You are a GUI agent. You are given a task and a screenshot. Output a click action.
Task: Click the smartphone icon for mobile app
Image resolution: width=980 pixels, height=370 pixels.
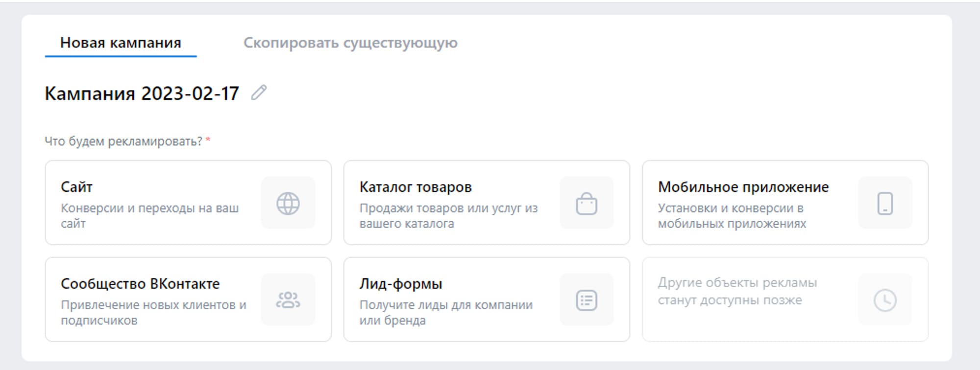[x=884, y=203]
